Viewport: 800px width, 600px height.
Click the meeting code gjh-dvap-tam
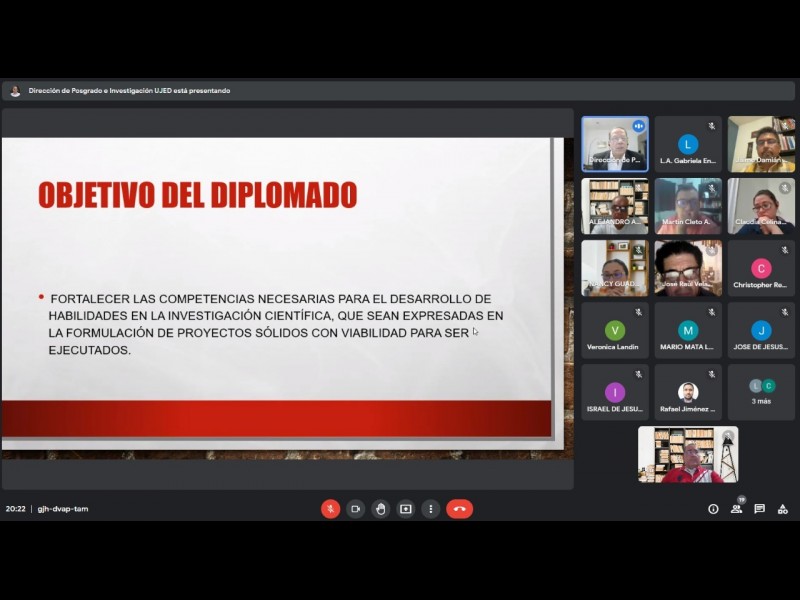point(63,509)
